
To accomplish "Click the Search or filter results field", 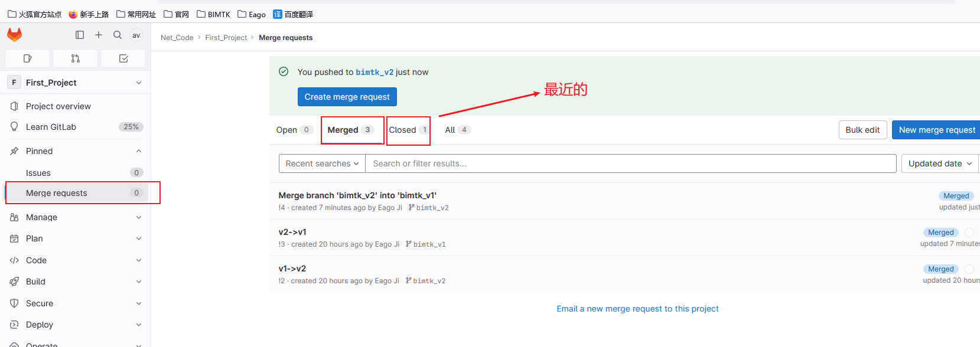I will click(630, 163).
